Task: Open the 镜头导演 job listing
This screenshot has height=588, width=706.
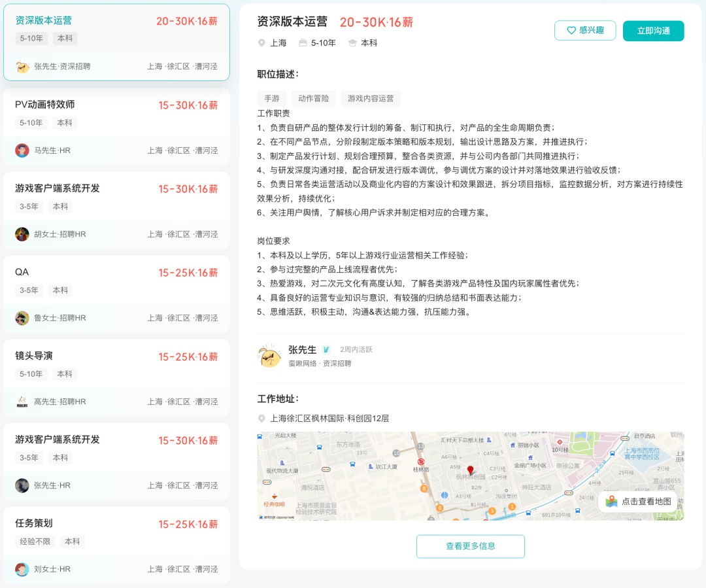Action: [x=116, y=377]
